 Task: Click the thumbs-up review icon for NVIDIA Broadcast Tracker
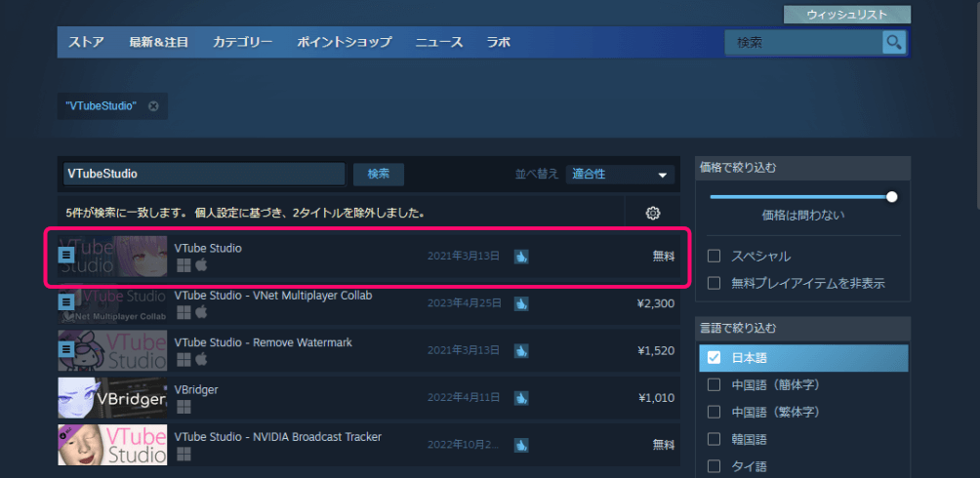(x=521, y=445)
